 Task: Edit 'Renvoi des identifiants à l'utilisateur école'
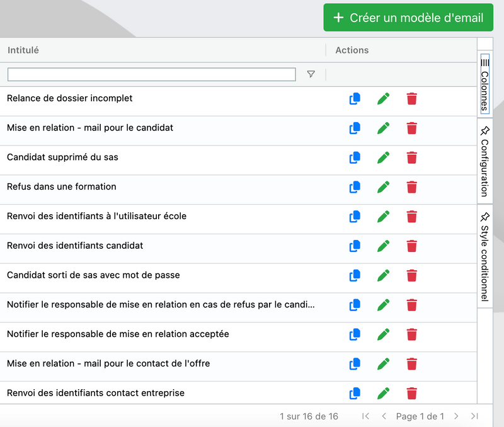coord(384,217)
